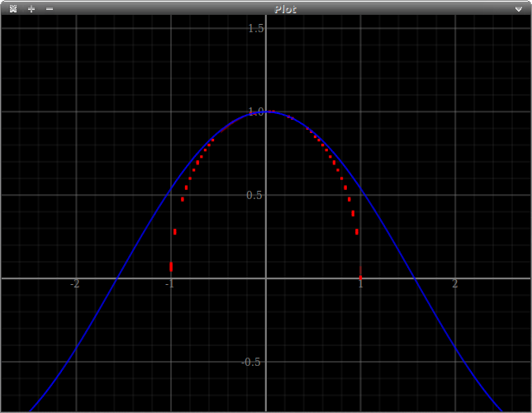532x413 pixels.
Task: Click the 1.0 label on the y-axis
Action: (x=257, y=112)
